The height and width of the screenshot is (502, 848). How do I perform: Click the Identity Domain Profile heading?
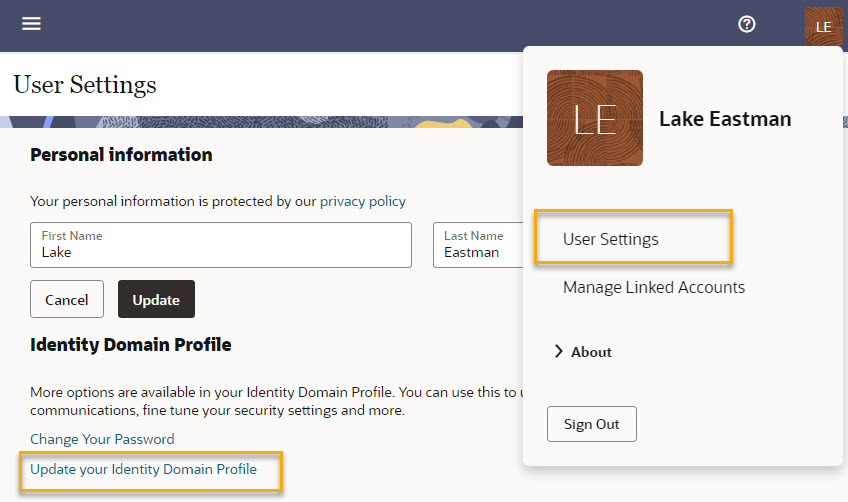point(130,345)
